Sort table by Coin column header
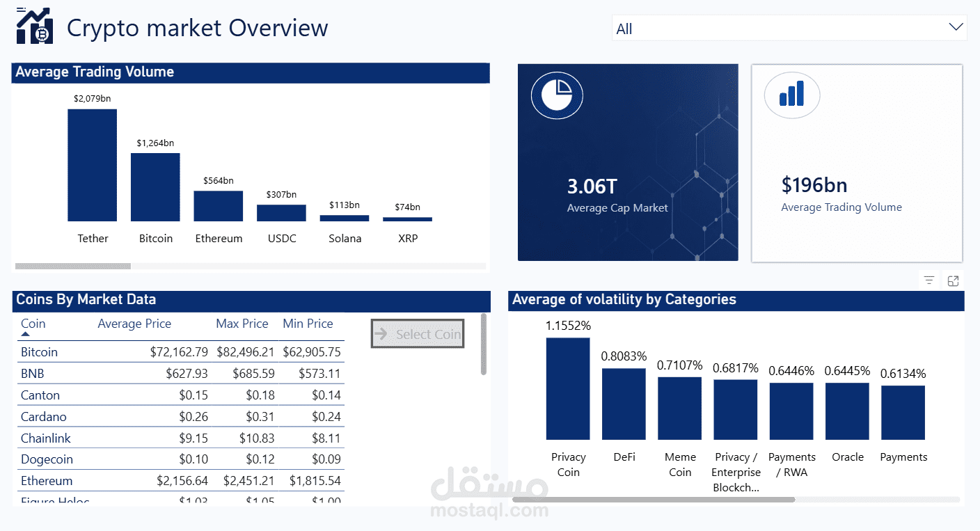980x531 pixels. pyautogui.click(x=33, y=324)
